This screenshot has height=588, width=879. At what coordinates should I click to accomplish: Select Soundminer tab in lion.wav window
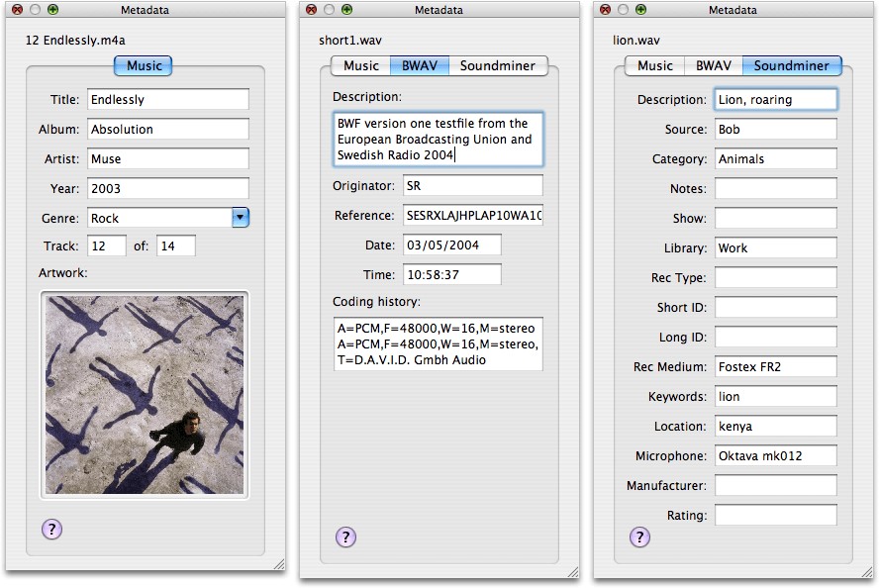pos(792,65)
